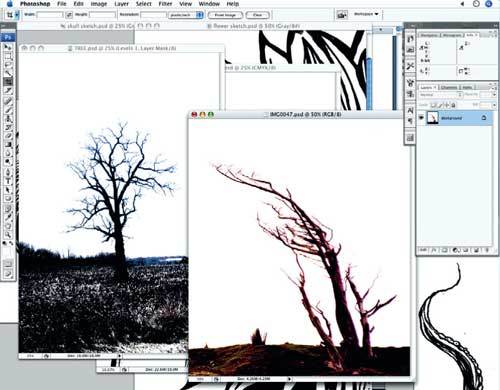Image resolution: width=500 pixels, height=390 pixels.
Task: Select the Dodge tool
Action: [8, 162]
